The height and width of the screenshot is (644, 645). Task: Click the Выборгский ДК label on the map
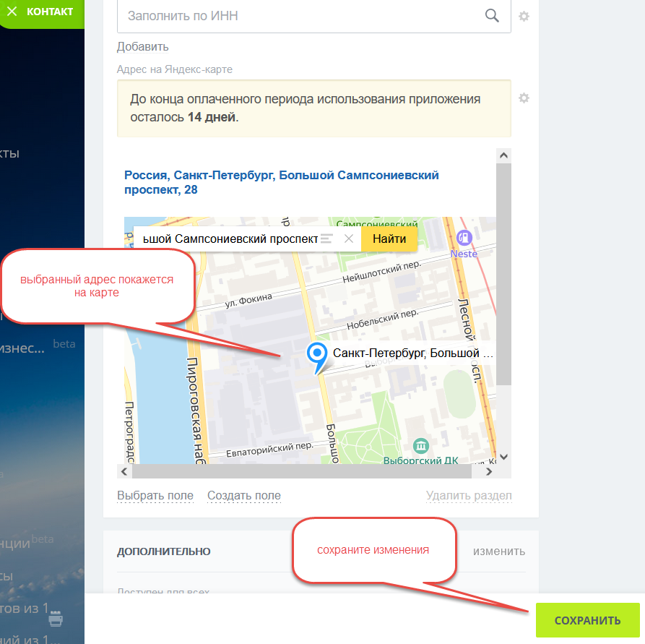tap(421, 460)
